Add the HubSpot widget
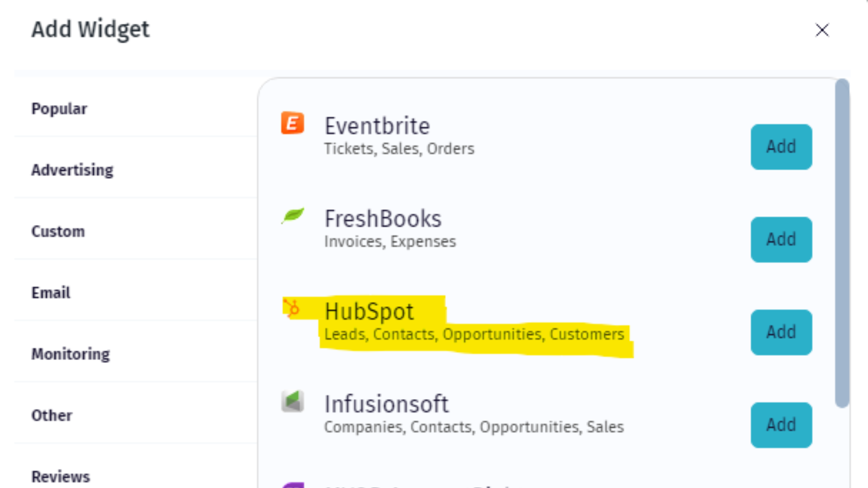This screenshot has width=868, height=488. 781,332
